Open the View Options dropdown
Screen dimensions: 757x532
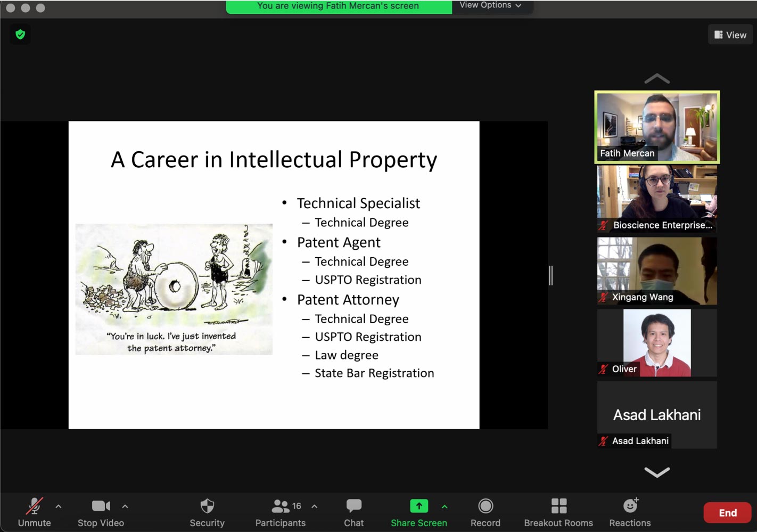click(x=490, y=5)
